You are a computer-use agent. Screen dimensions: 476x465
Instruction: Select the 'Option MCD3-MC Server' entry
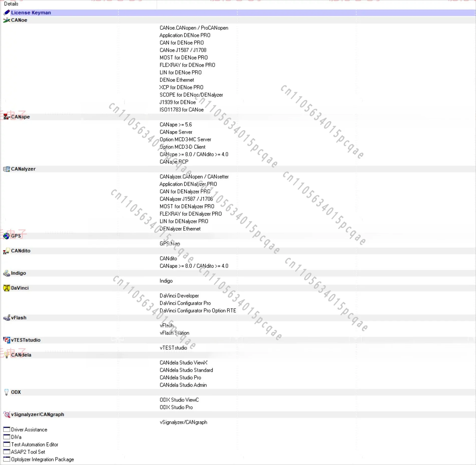(x=185, y=140)
